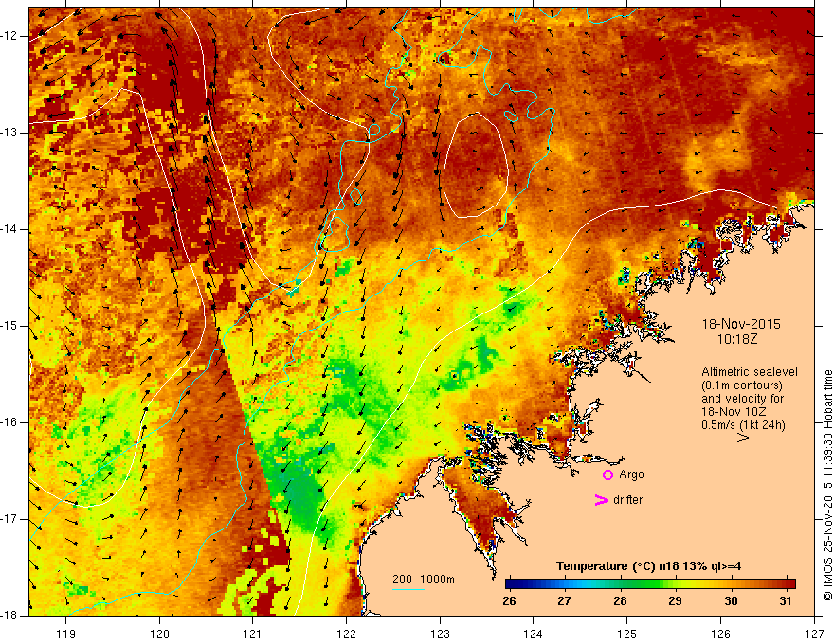Click the IMOS copyright timestamp text
Image resolution: width=834 pixels, height=644 pixels.
click(827, 486)
